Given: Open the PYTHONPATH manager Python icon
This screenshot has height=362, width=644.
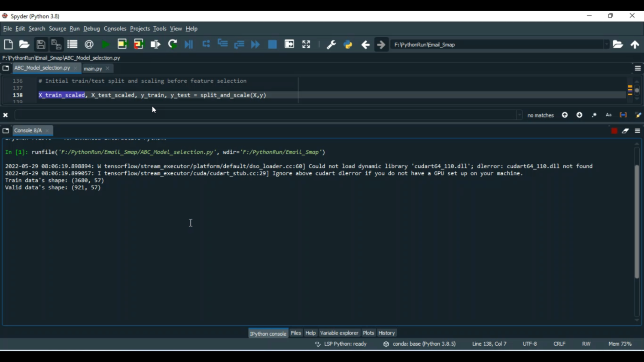Looking at the screenshot, I should point(348,45).
